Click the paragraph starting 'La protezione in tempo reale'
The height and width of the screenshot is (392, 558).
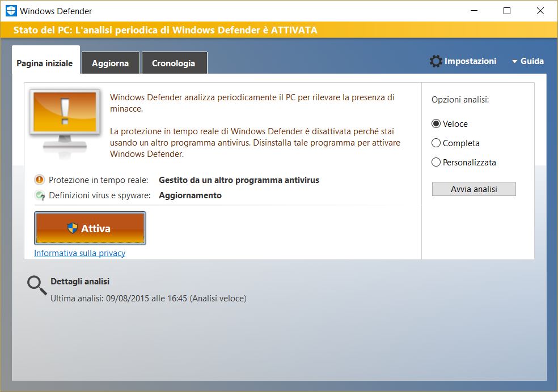[255, 143]
